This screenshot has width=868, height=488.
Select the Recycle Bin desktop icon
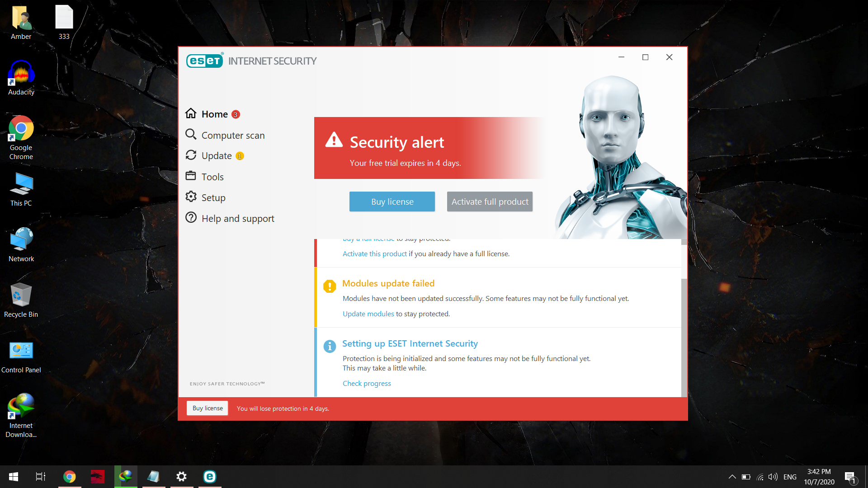point(21,300)
